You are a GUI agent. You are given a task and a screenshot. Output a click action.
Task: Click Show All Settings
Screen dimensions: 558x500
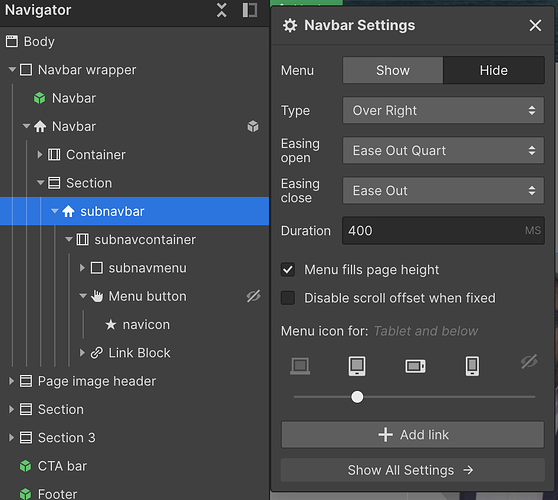412,470
